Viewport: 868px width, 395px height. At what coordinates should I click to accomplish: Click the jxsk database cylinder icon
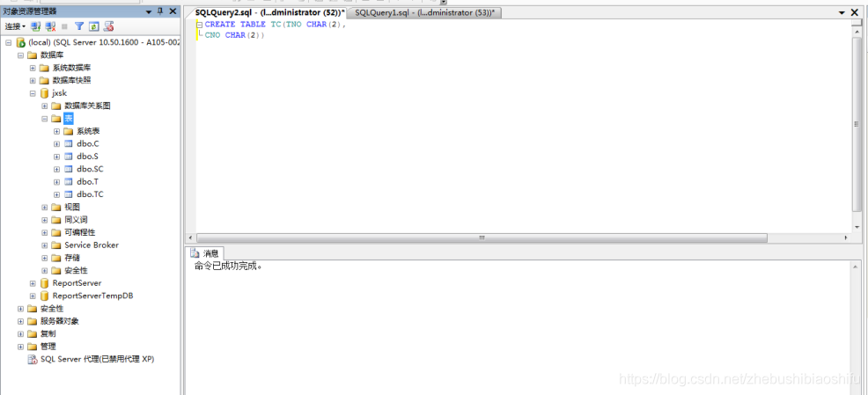(x=45, y=93)
